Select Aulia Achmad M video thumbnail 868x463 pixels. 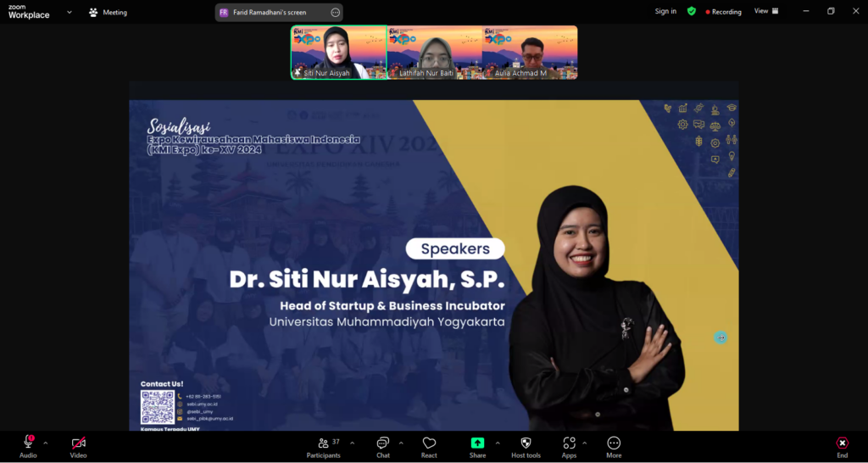[530, 53]
